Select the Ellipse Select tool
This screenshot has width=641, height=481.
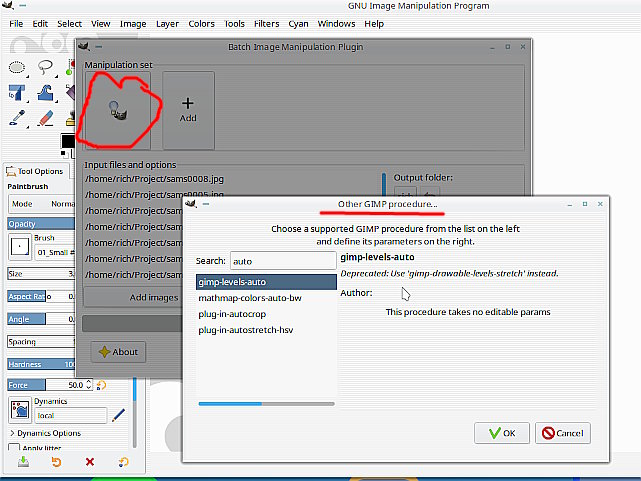(17, 67)
